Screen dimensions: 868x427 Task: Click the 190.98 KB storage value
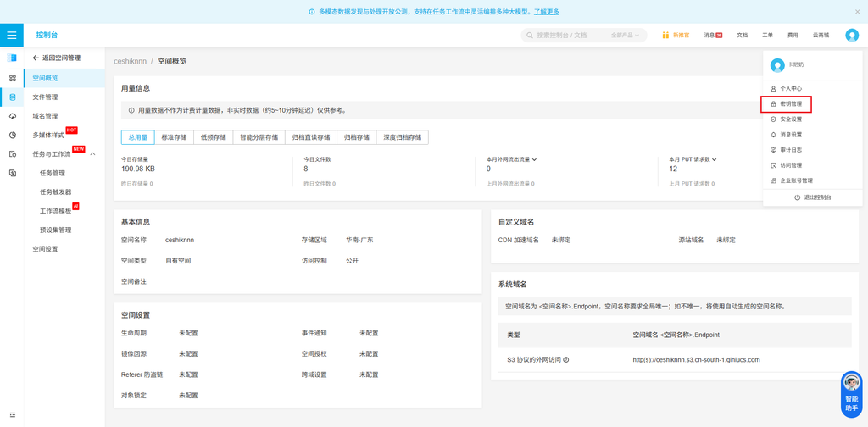click(138, 169)
